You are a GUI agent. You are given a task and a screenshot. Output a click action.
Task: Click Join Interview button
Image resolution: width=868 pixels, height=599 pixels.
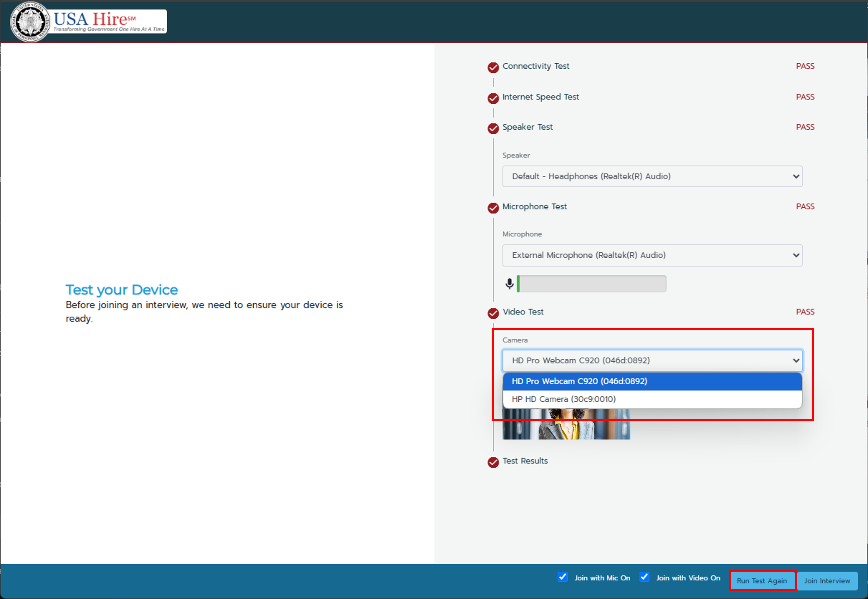(827, 581)
